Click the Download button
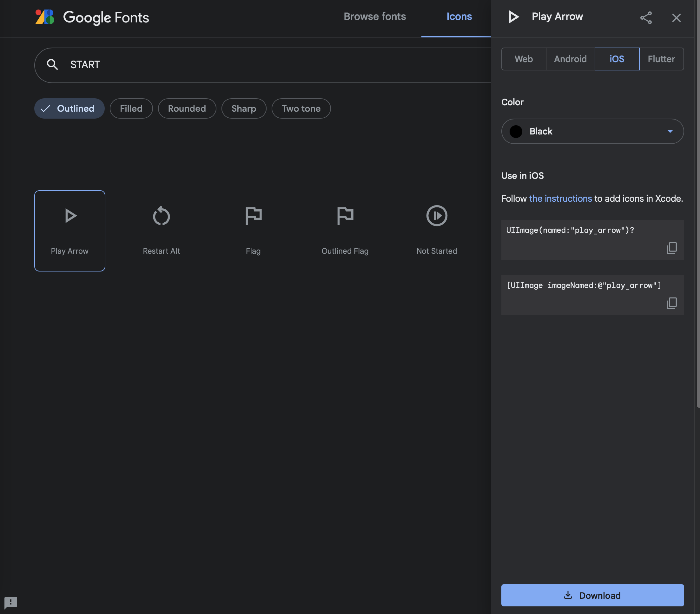Screen dimensions: 700x614 coord(592,595)
